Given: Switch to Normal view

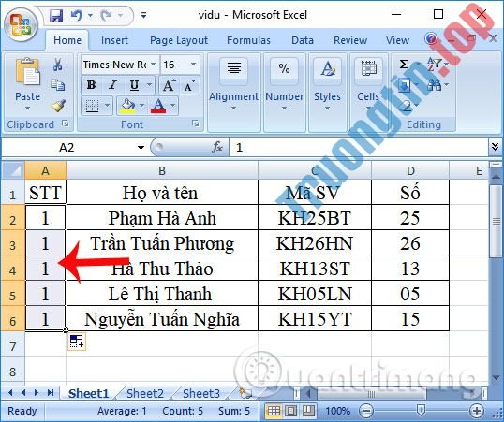Looking at the screenshot, I should coord(274,411).
